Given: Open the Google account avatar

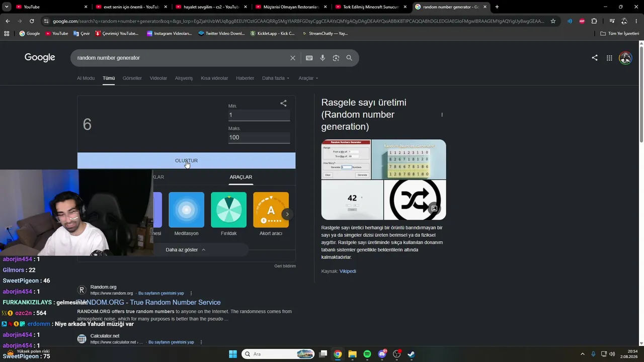Looking at the screenshot, I should point(625,58).
